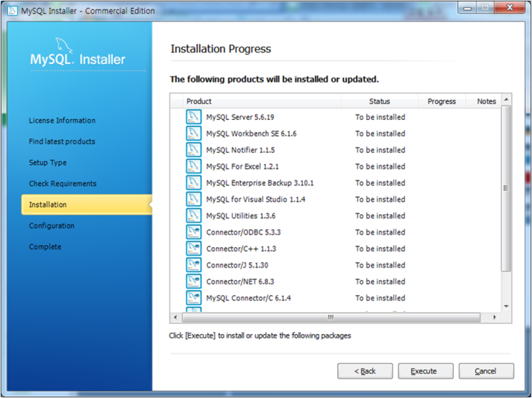This screenshot has height=398, width=532.
Task: Select MySQL Enterprise Backup 3.10.1 text
Action: pos(260,183)
